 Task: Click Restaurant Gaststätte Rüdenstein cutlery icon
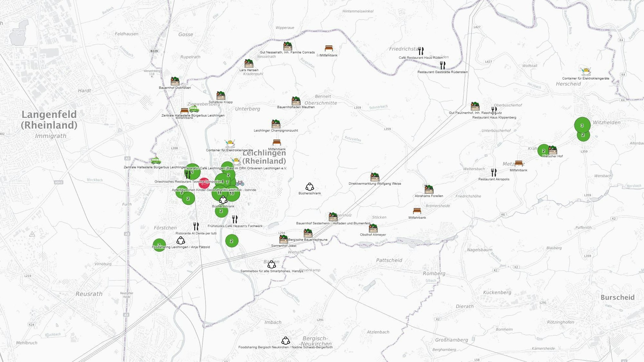443,65
